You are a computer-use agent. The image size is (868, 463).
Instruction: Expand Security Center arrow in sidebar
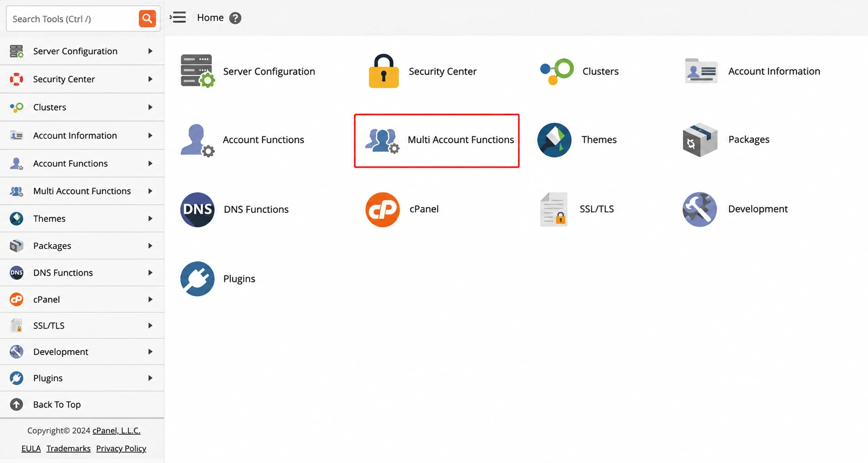click(x=150, y=79)
